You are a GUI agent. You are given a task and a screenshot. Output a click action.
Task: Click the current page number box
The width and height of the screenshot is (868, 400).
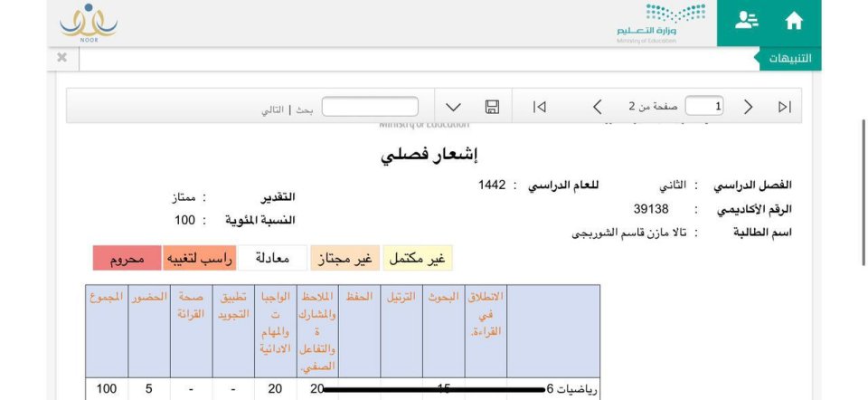pos(703,107)
